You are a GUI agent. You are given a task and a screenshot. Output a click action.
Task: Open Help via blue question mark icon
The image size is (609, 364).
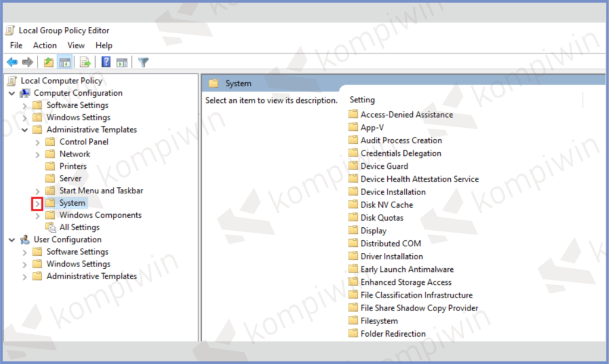tap(106, 62)
